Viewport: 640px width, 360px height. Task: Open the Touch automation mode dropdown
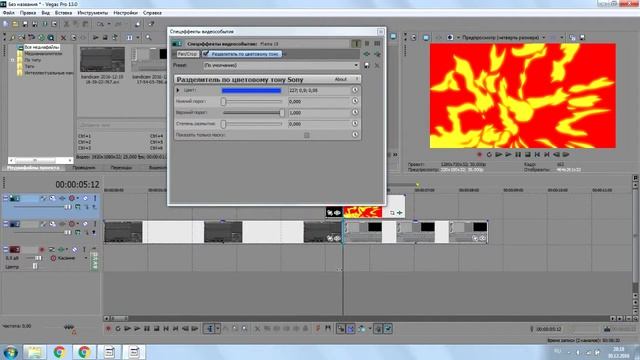tap(86, 258)
